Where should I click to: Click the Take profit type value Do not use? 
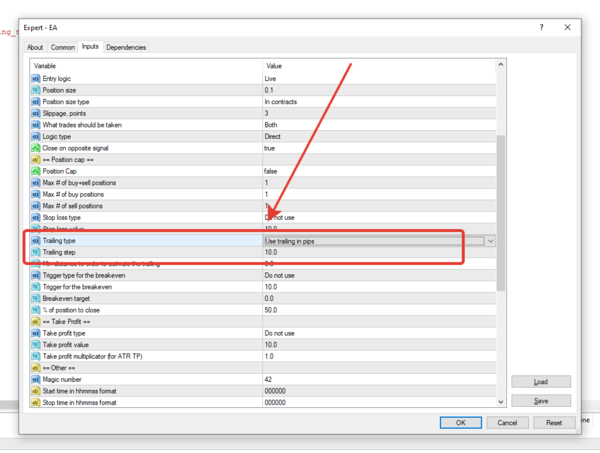point(280,333)
